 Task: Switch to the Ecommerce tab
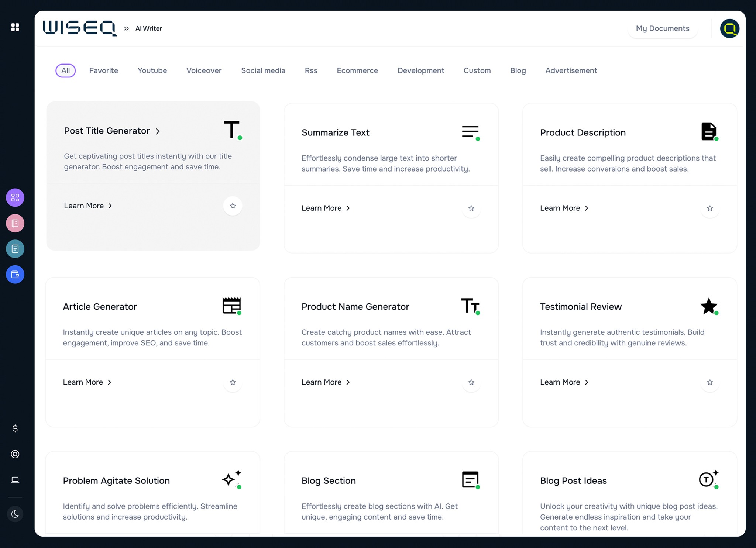pos(357,70)
